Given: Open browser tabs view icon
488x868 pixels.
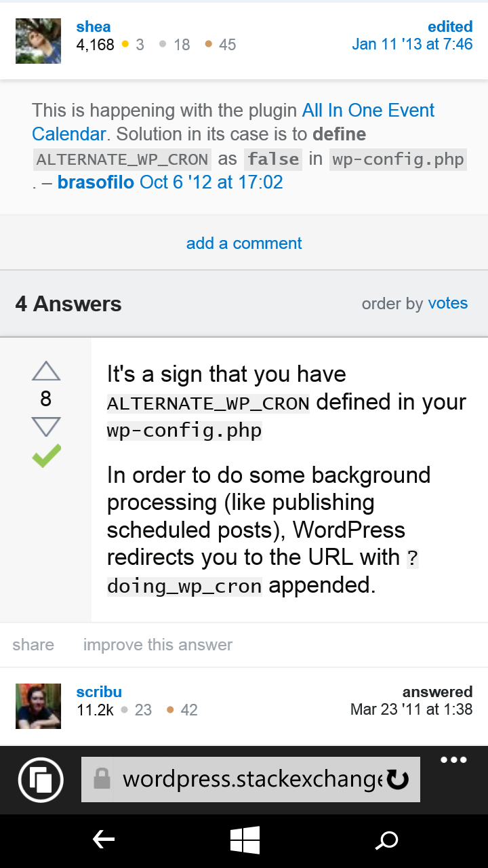Looking at the screenshot, I should [41, 780].
